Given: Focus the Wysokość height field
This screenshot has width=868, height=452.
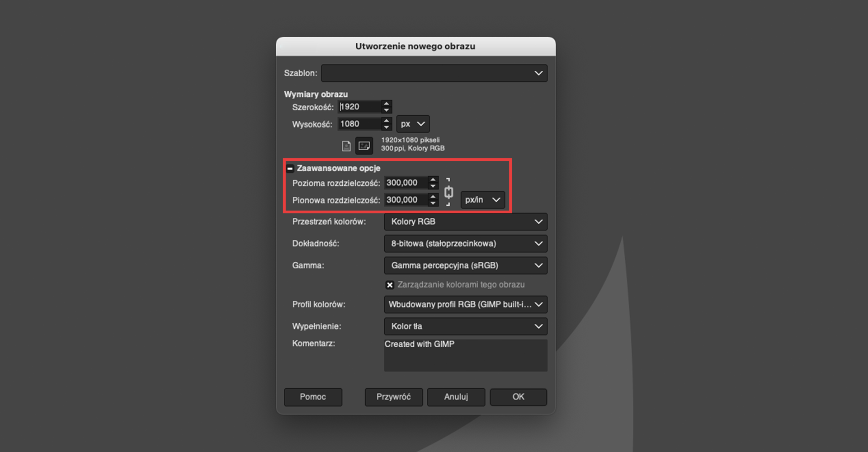Looking at the screenshot, I should 359,124.
